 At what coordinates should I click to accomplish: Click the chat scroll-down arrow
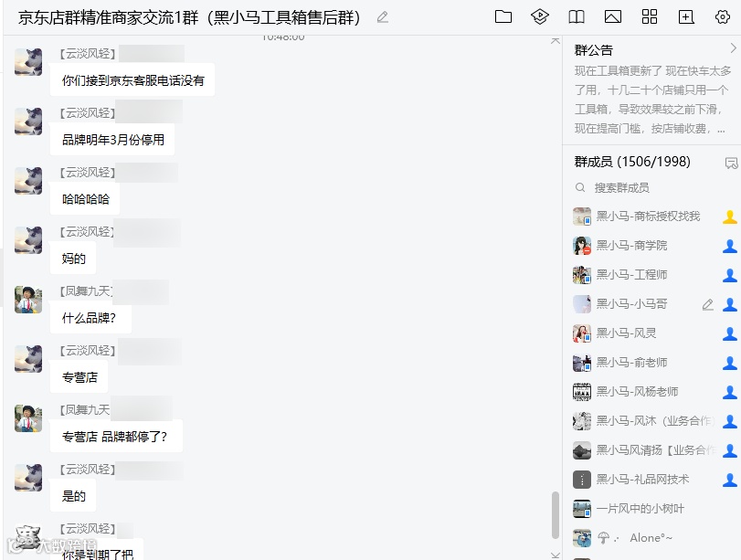click(556, 555)
